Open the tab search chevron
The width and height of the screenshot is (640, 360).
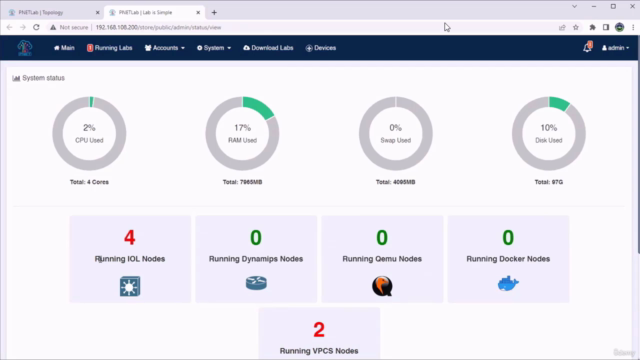pyautogui.click(x=574, y=7)
